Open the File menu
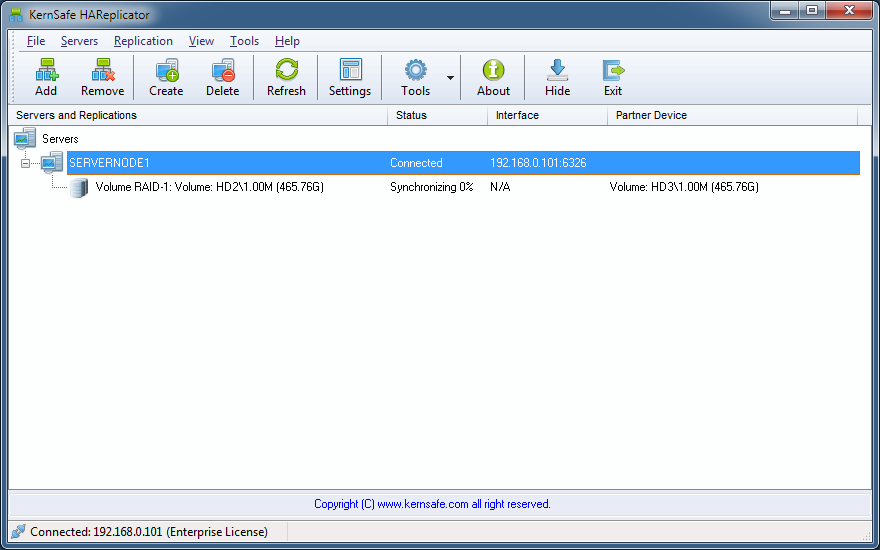Image resolution: width=880 pixels, height=550 pixels. (x=36, y=41)
